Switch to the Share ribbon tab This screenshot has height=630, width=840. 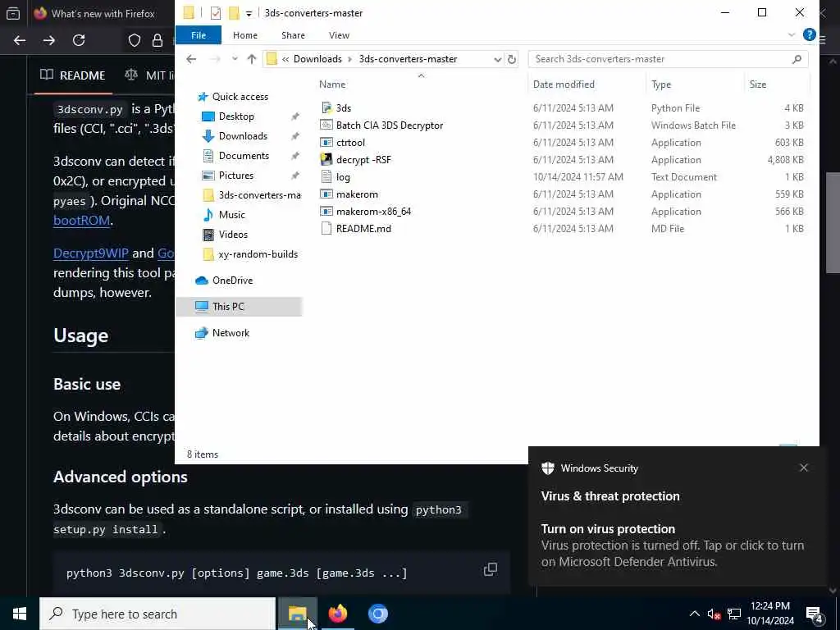click(293, 35)
